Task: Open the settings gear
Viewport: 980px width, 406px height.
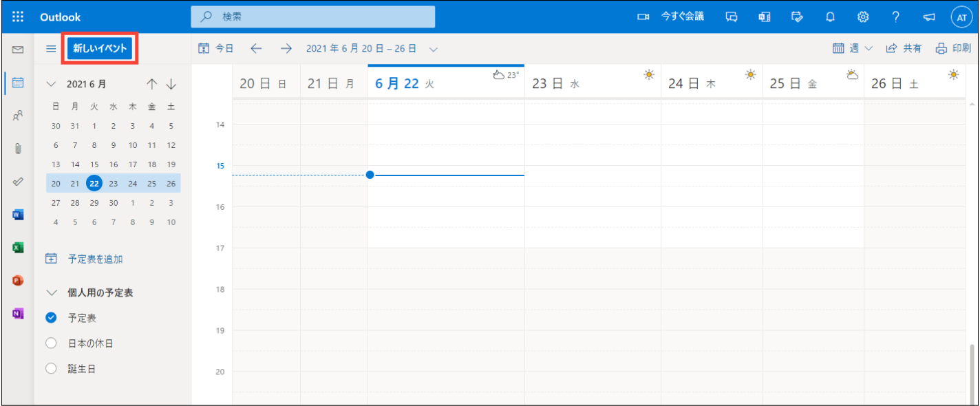Action: pyautogui.click(x=863, y=17)
